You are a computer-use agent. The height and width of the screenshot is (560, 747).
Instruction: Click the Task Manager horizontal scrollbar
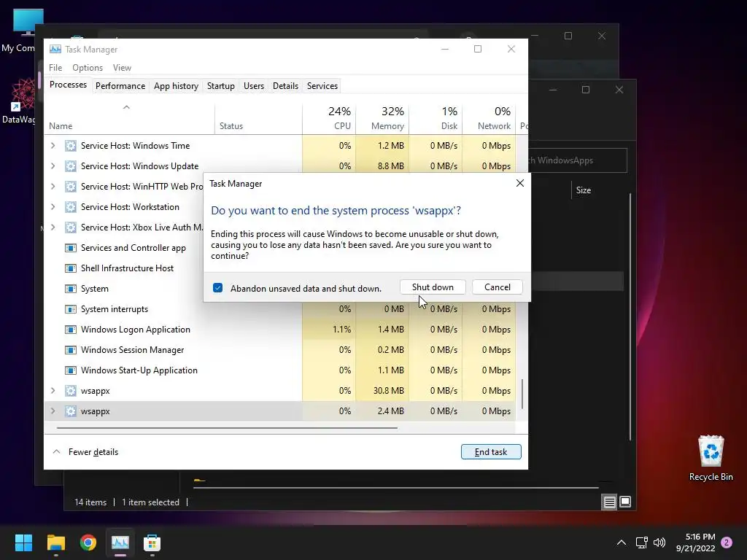[x=228, y=428]
